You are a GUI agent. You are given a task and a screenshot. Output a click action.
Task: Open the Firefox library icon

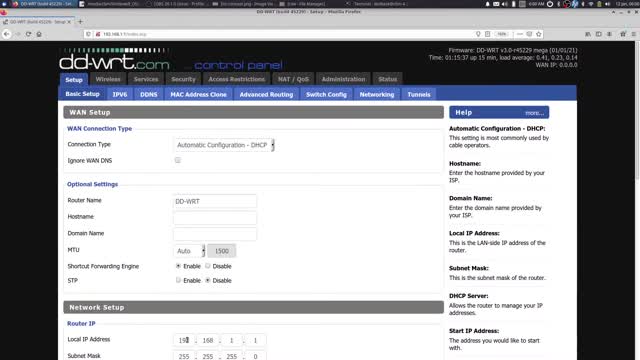588,34
